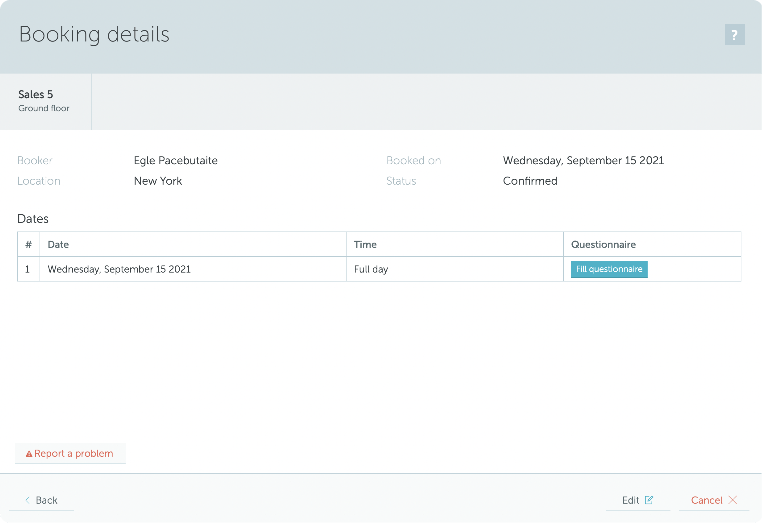Click the table row date Wednesday, September 15 2021
Screen dimensions: 763x523
(119, 269)
